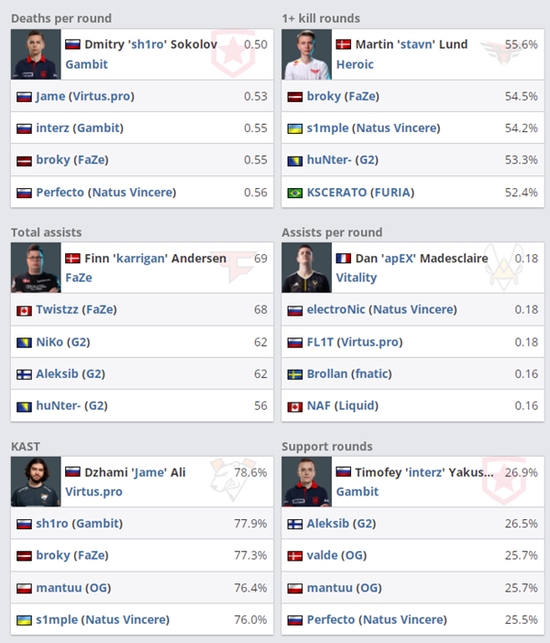
Task: Open NiKo (G2) in Total assists
Action: 63,342
